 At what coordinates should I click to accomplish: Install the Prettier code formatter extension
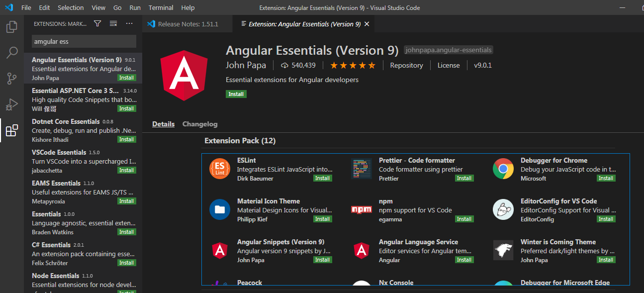tap(463, 178)
